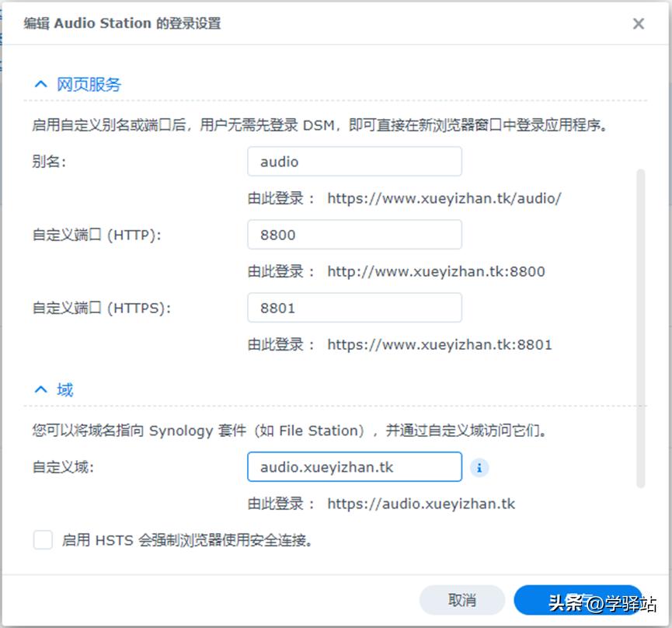Open link https://www.xueyizhan.tk/audio/
This screenshot has width=672, height=628.
[x=447, y=198]
